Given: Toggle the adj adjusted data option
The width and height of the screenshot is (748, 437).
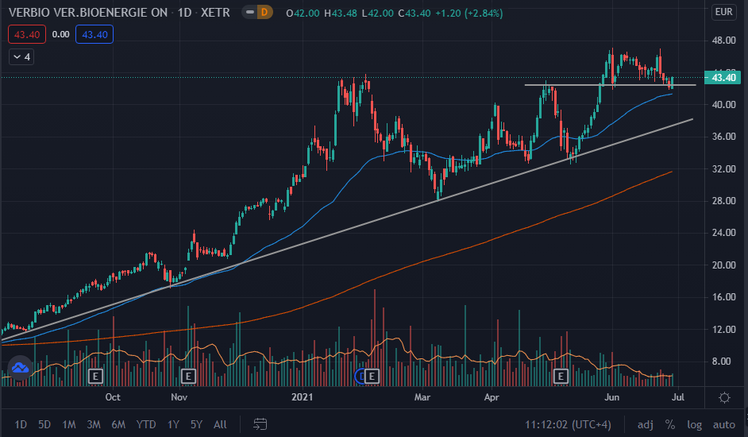Looking at the screenshot, I should click(x=645, y=424).
